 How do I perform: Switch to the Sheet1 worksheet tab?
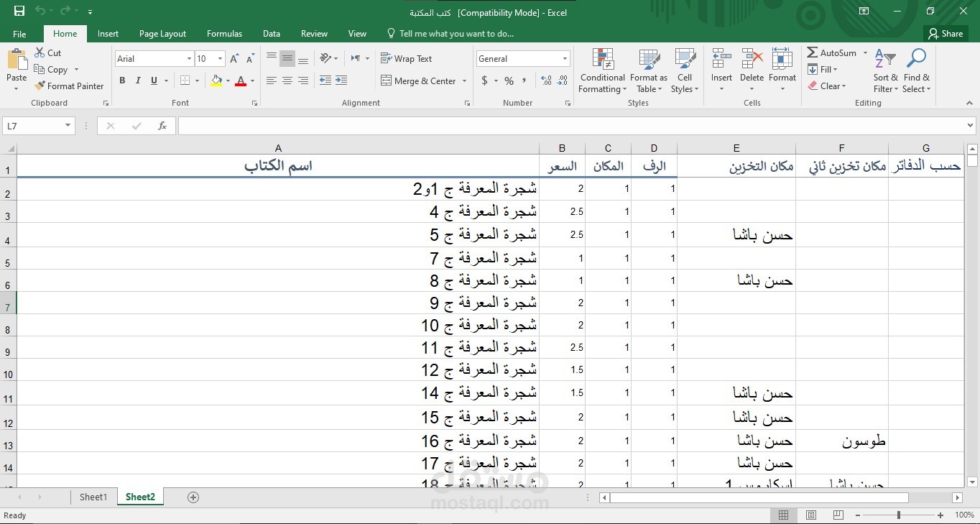click(x=93, y=497)
